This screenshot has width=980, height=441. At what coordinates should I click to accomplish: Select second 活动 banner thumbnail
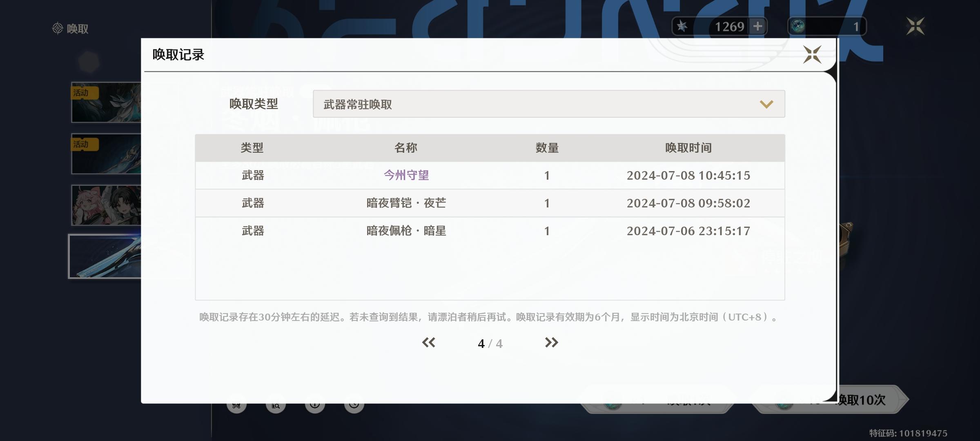106,154
